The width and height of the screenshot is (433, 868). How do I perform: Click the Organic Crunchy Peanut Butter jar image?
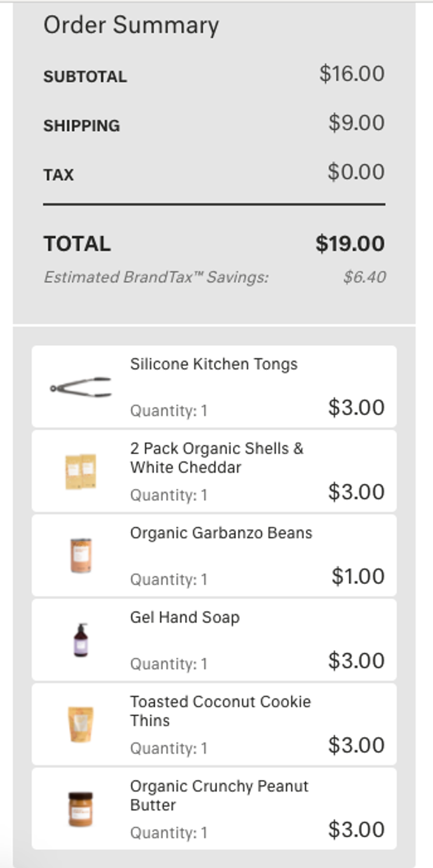pos(81,809)
